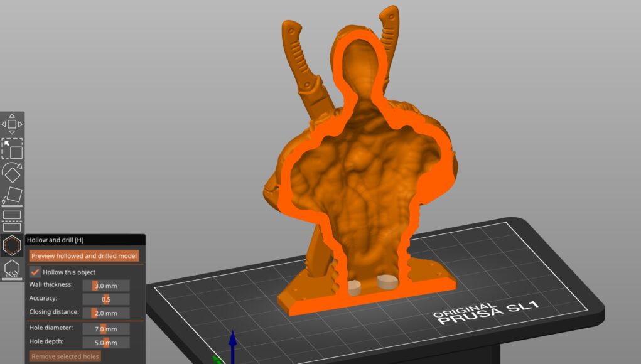Select the Place on face tool
The image size is (641, 364).
(12, 196)
